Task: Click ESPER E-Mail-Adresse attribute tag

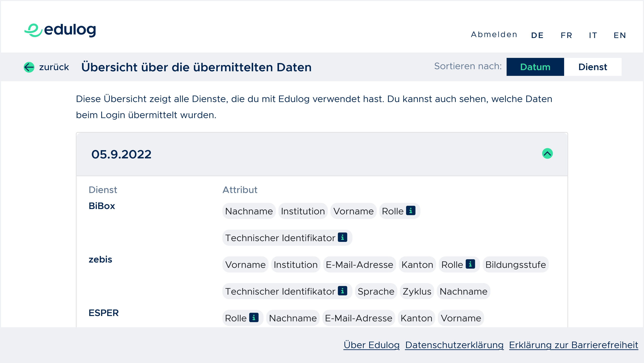Action: tap(358, 318)
